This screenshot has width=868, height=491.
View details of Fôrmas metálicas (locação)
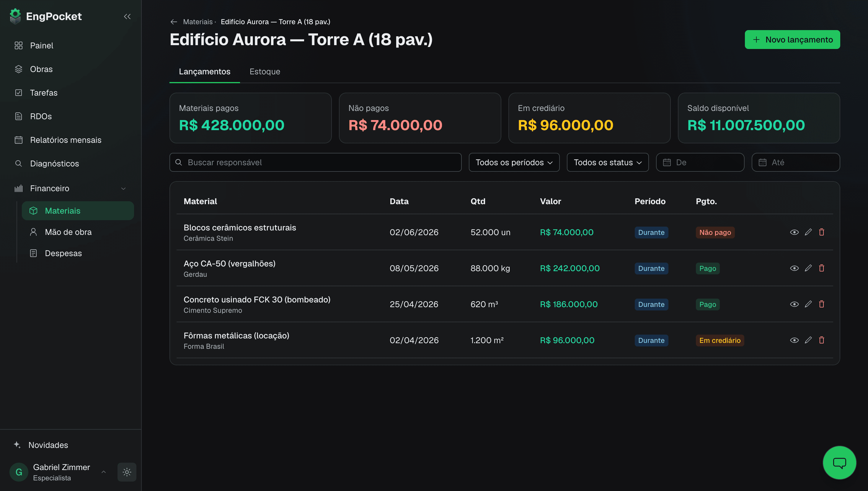tap(794, 340)
